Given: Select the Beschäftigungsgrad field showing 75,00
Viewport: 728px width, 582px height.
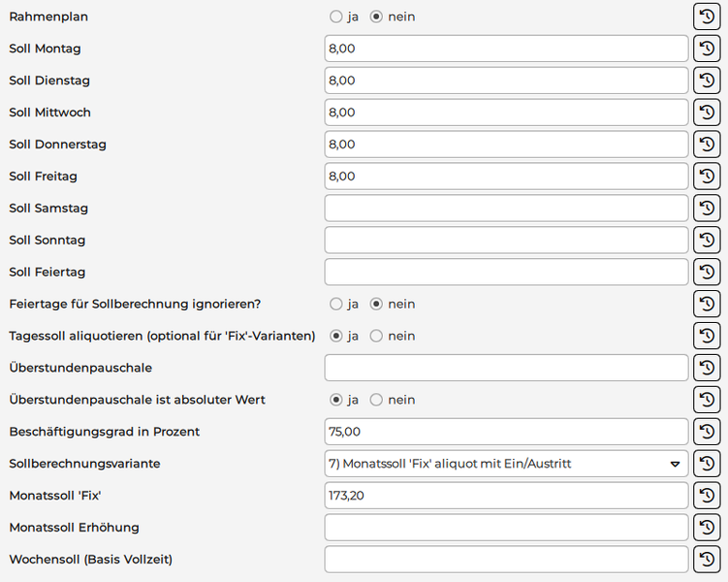Looking at the screenshot, I should 506,432.
